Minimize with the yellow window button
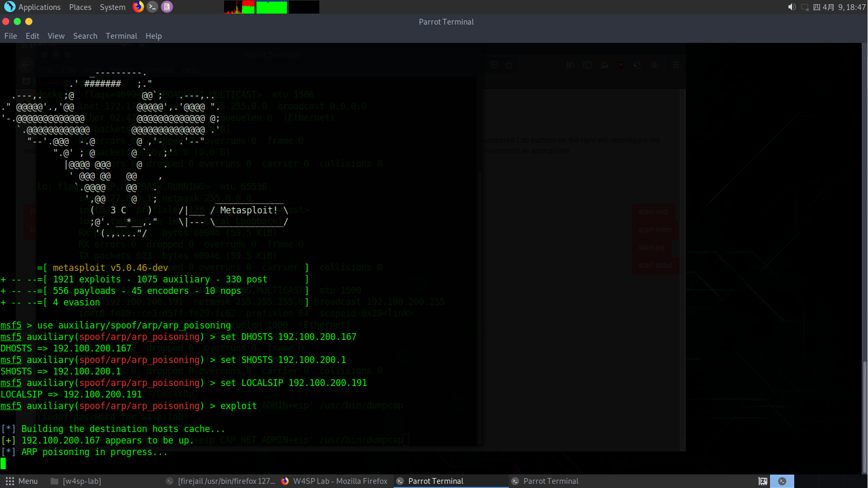 point(29,21)
